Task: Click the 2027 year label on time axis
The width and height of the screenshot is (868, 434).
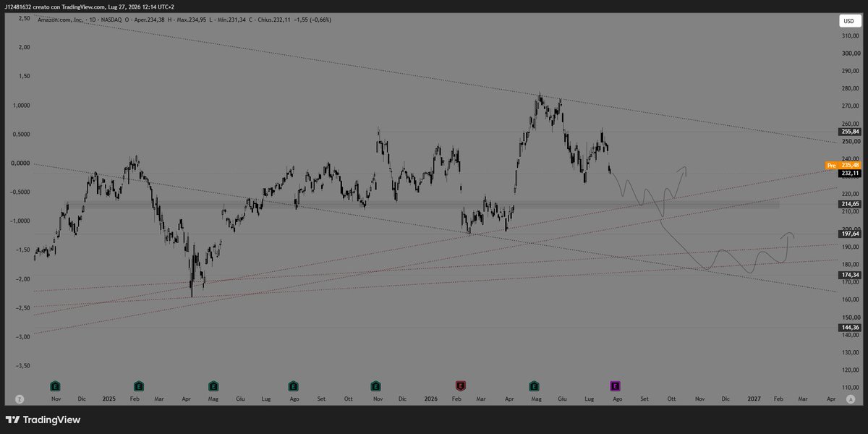Action: pyautogui.click(x=754, y=399)
